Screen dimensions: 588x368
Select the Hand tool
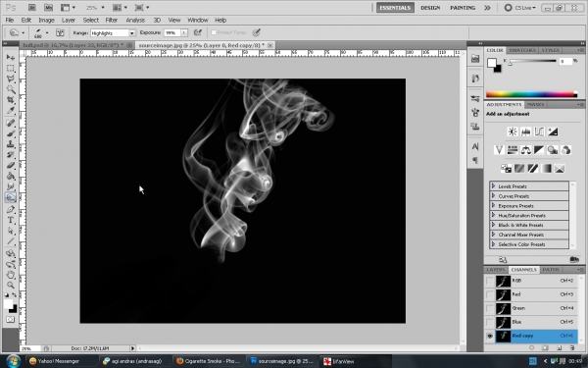[11, 275]
